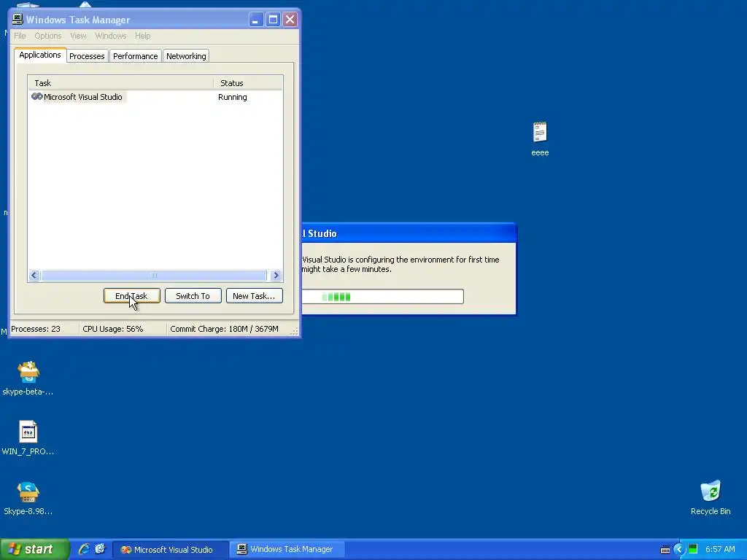The image size is (747, 560).
Task: Select the WIN_7_PRO desktop file icon
Action: 28,432
